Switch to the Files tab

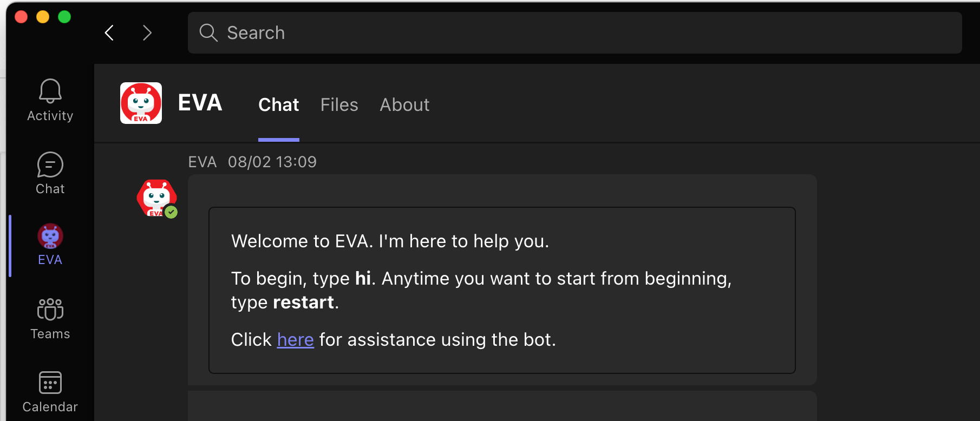339,105
